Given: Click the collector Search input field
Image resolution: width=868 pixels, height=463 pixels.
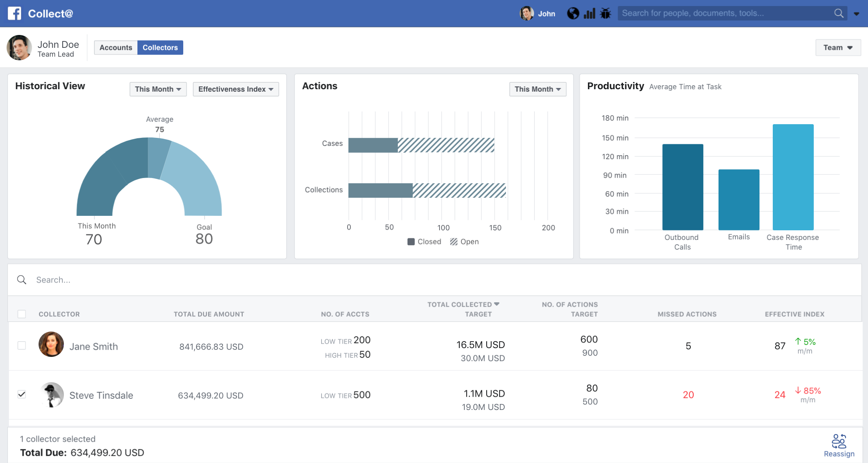Looking at the screenshot, I should (241, 280).
